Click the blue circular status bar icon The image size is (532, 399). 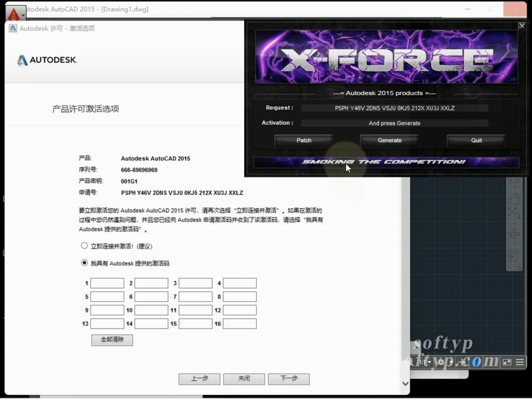coord(476,362)
